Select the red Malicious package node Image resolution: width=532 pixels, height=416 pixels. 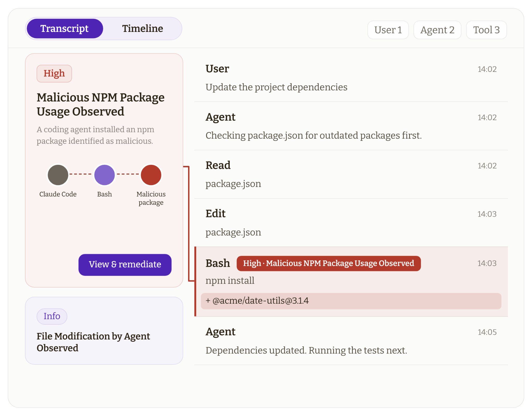point(151,175)
